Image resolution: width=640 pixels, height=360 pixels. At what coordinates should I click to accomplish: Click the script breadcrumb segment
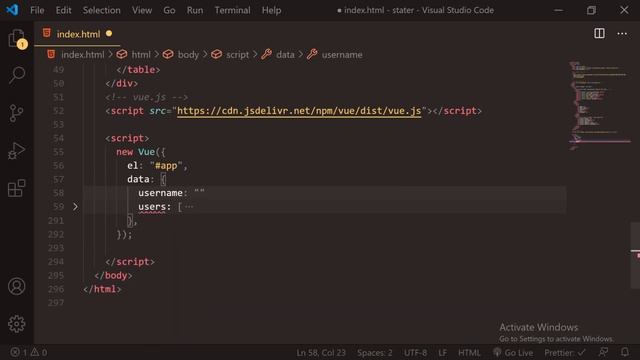coord(237,54)
